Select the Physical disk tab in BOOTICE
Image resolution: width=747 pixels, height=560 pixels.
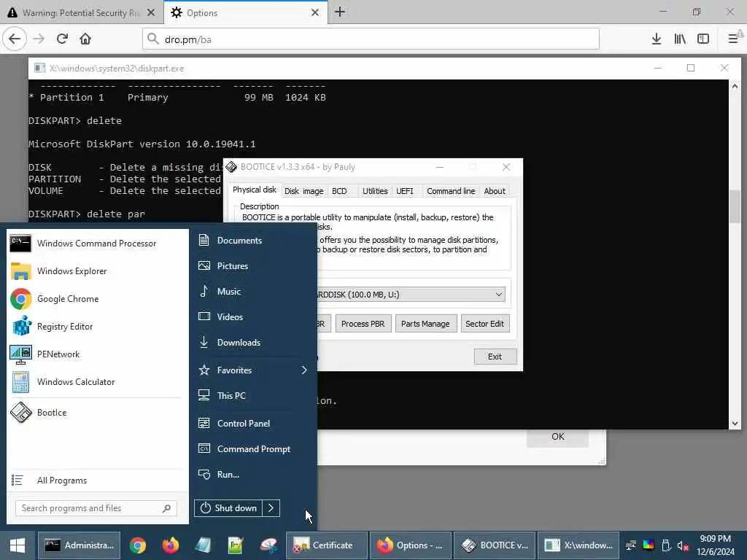[255, 190]
